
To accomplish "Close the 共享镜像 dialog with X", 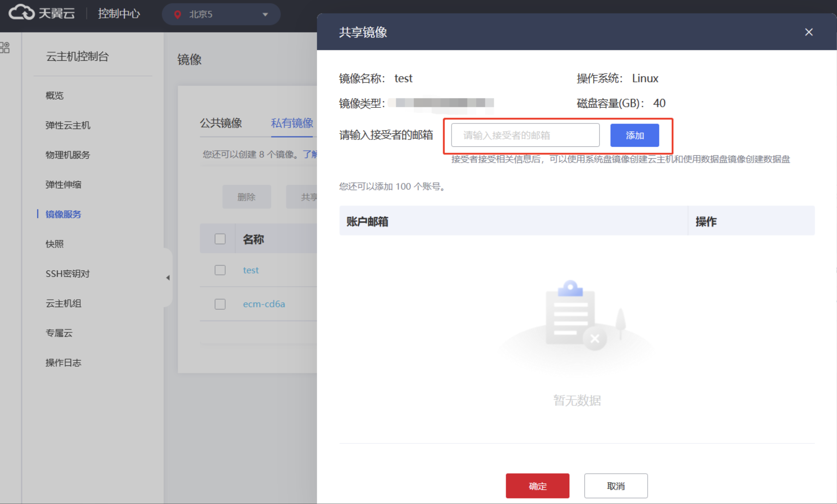I will tap(809, 32).
